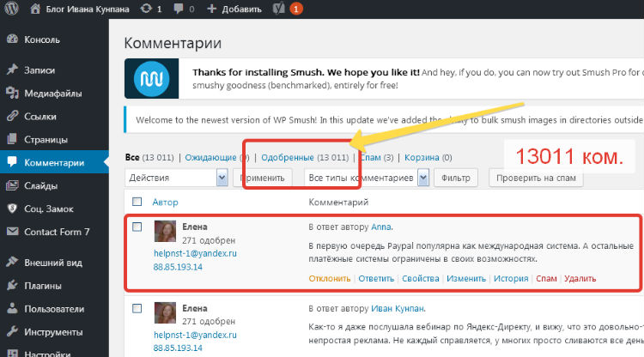Click История on the Anna reply comment

[511, 278]
